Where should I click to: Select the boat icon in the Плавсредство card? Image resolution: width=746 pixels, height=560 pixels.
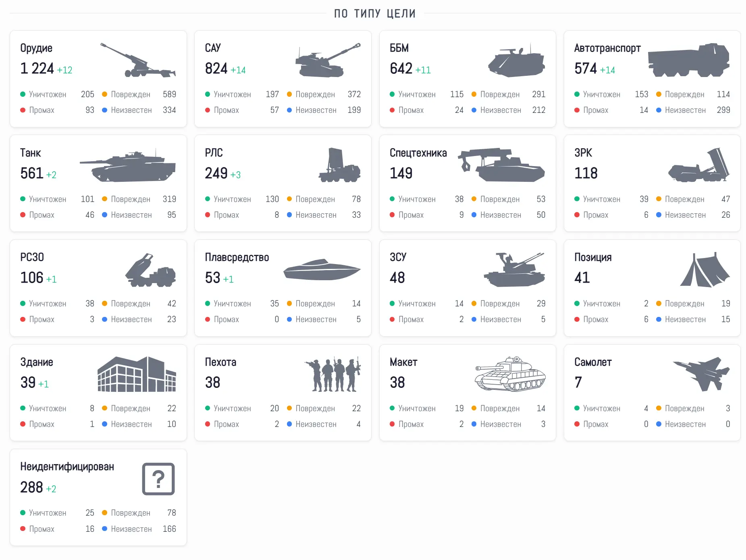click(x=322, y=269)
